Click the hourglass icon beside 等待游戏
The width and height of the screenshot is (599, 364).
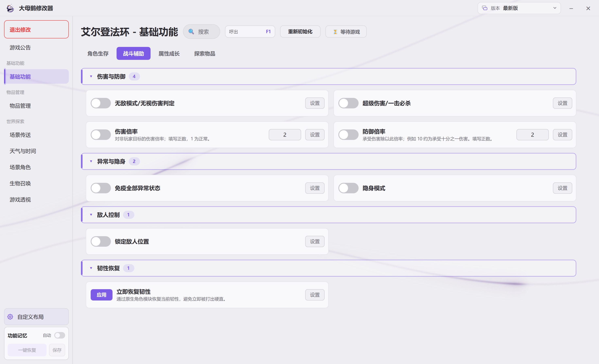[335, 32]
